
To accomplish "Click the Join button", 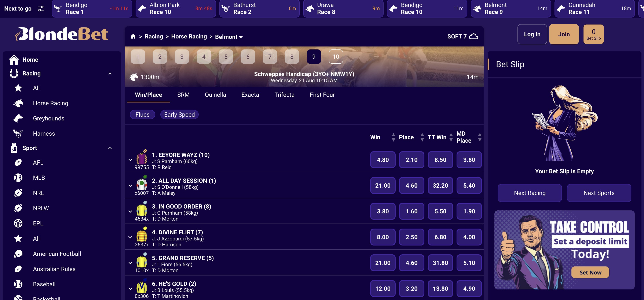I will tap(564, 34).
